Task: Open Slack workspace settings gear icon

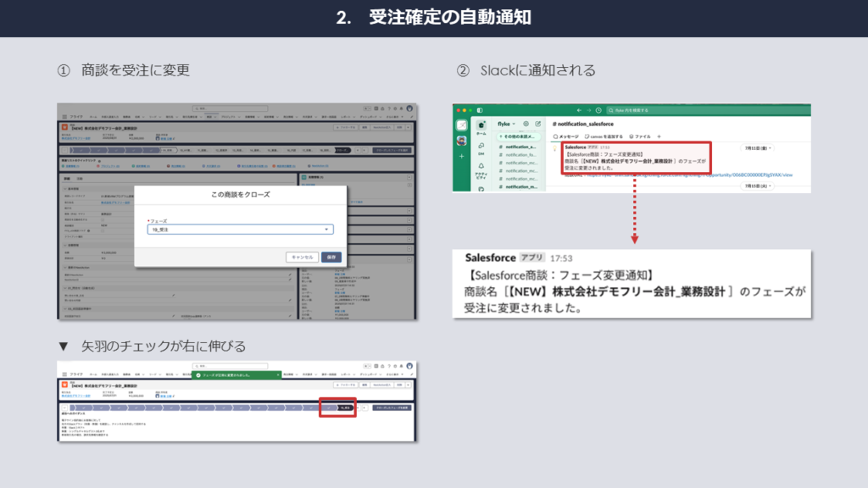Action: click(526, 124)
